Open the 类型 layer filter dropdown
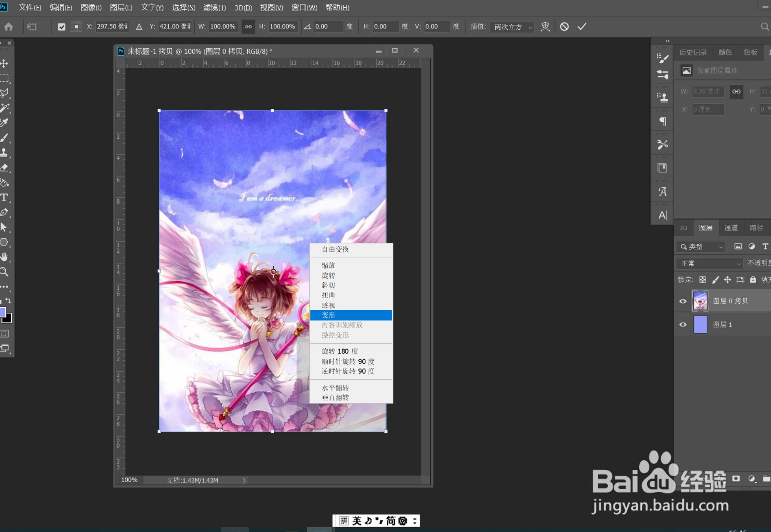The image size is (771, 532). [x=700, y=247]
